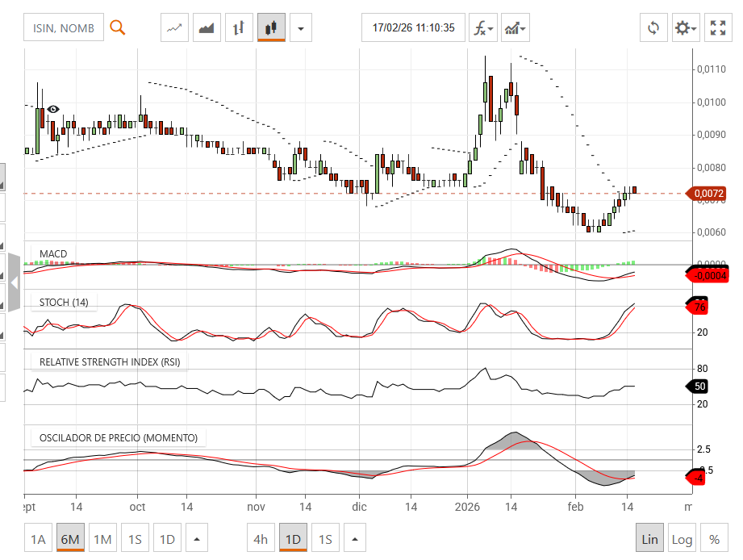Open the gear settings menu
Viewport: 743px width, 560px height.
point(686,28)
